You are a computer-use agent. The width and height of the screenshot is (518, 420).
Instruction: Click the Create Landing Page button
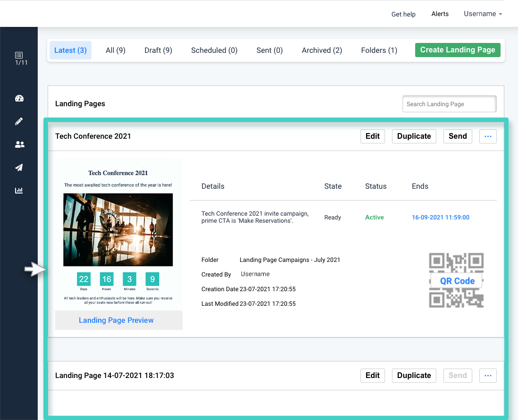pos(458,50)
